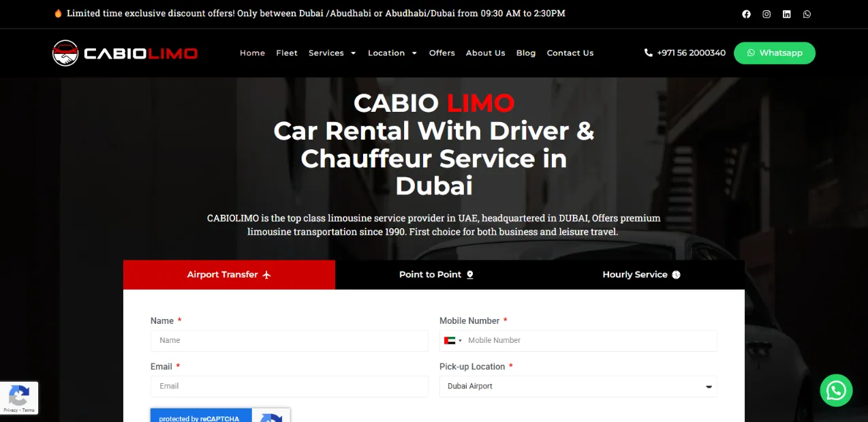Click the phone icon beside the number

click(x=648, y=53)
